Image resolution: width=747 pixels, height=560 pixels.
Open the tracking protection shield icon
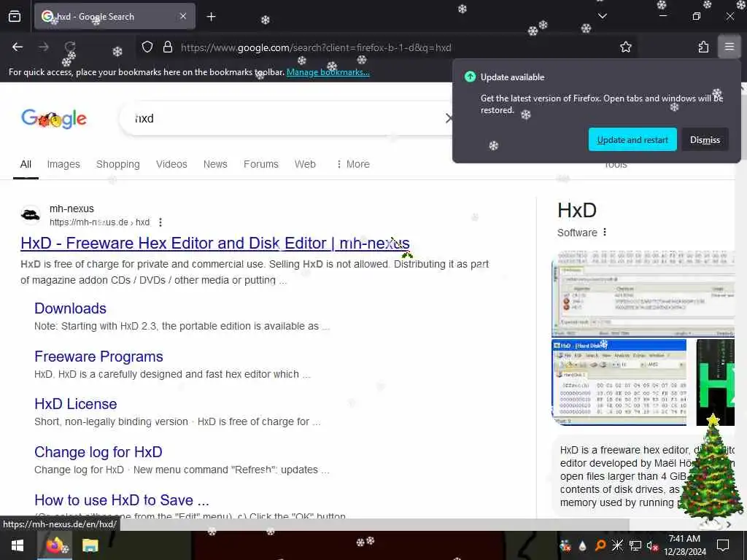coord(147,47)
